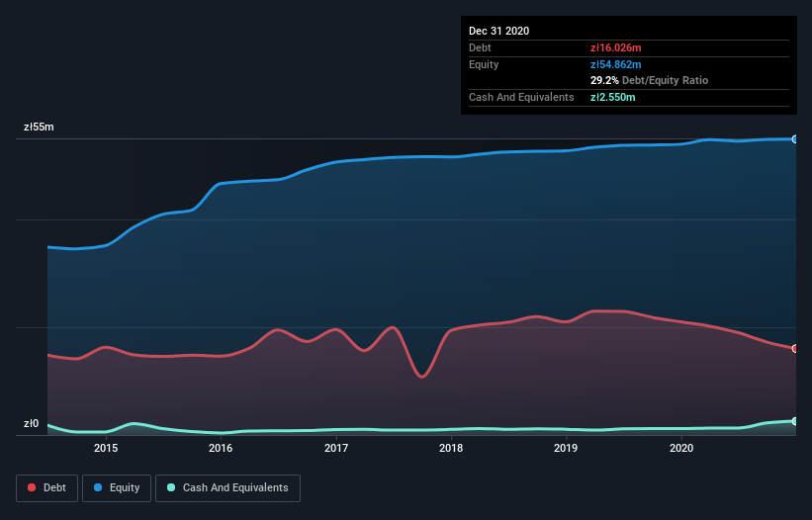Viewport: 812px width, 520px height.
Task: Click the 29.2% Debt/Equity Ratio text
Action: pyautogui.click(x=650, y=80)
